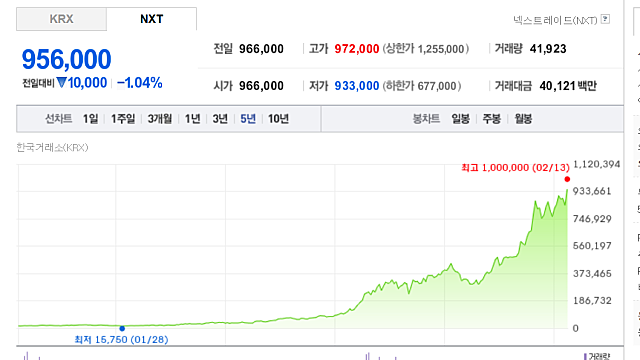
Task: Click the 거래량 value 41,923
Action: pyautogui.click(x=548, y=49)
